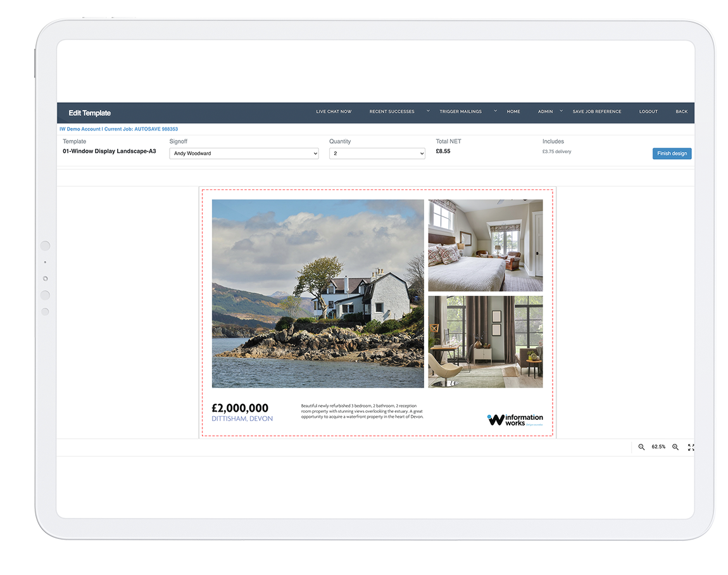Open Live Chat Now
The image size is (728, 575).
[334, 111]
